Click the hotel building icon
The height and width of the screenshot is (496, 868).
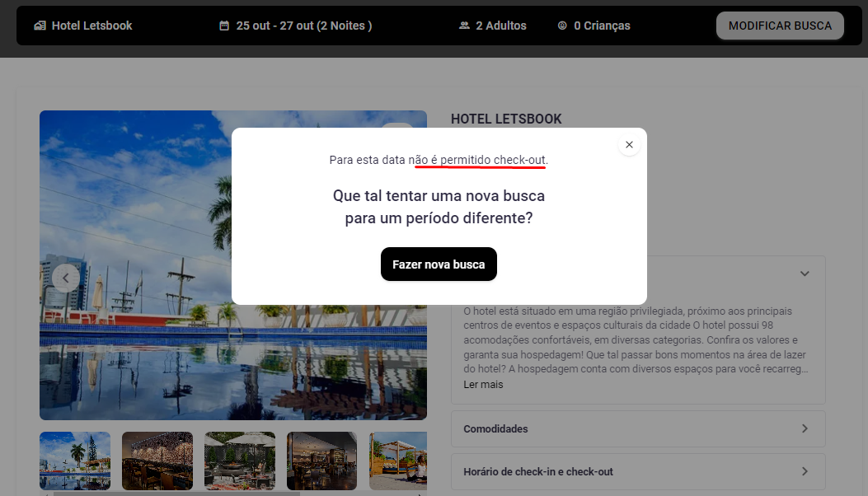[x=40, y=26]
